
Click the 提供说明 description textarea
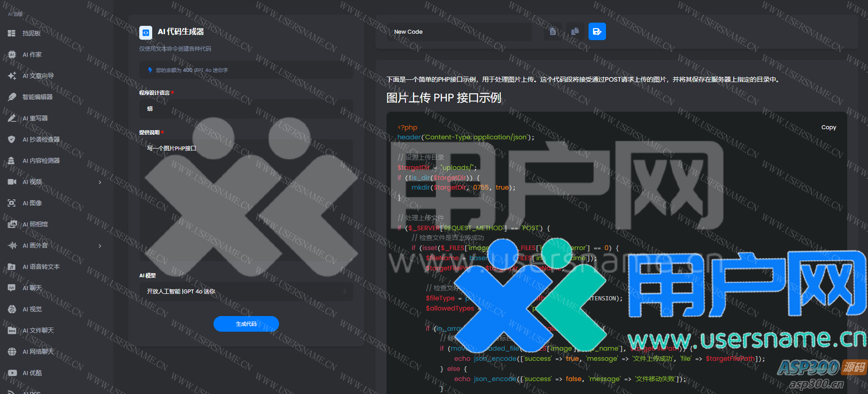click(246, 201)
